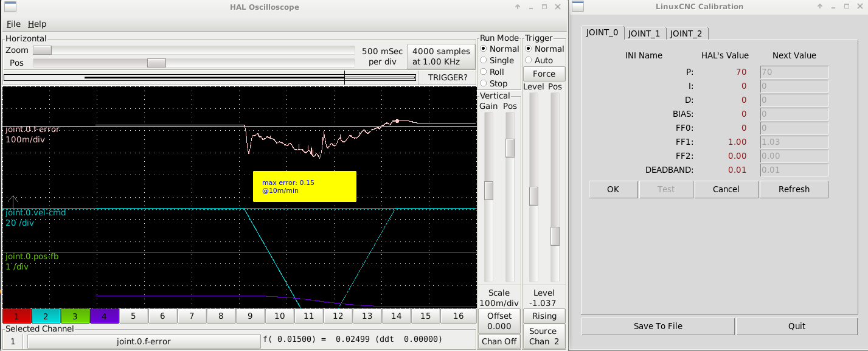Click the Scale 100m/div button
The width and height of the screenshot is (868, 351).
click(x=499, y=297)
